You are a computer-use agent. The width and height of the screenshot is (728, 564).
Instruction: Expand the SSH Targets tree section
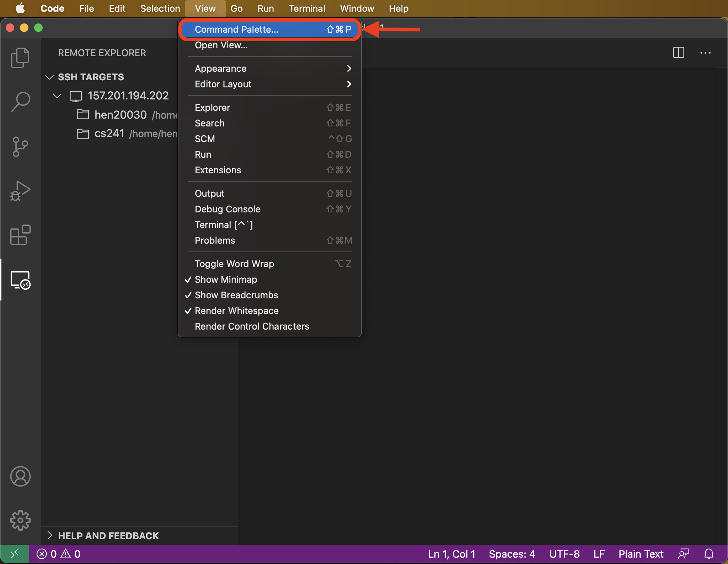50,76
